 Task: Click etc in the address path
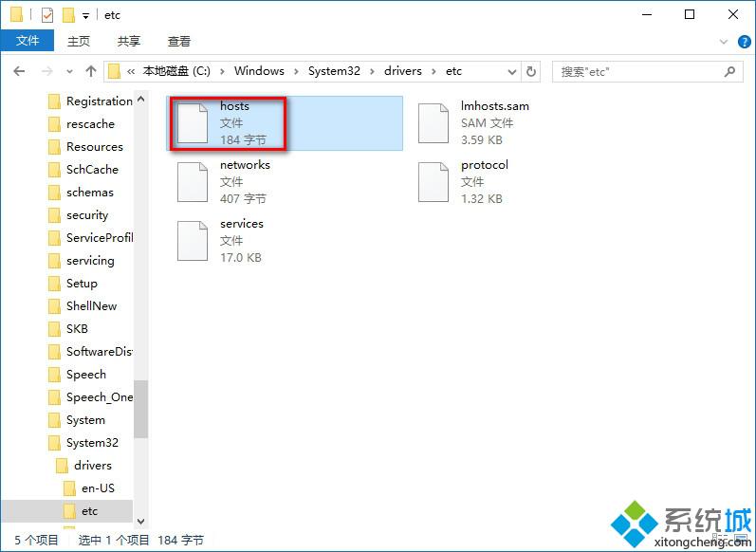click(453, 71)
